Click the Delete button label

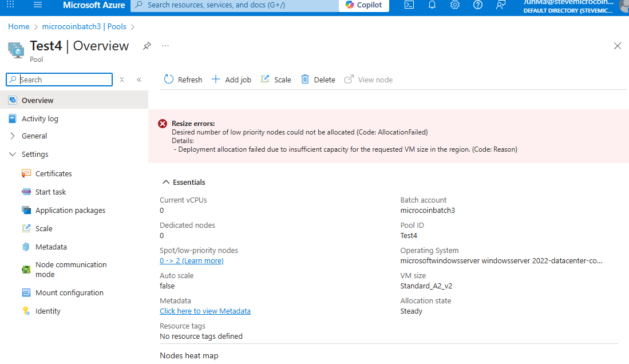coord(325,80)
